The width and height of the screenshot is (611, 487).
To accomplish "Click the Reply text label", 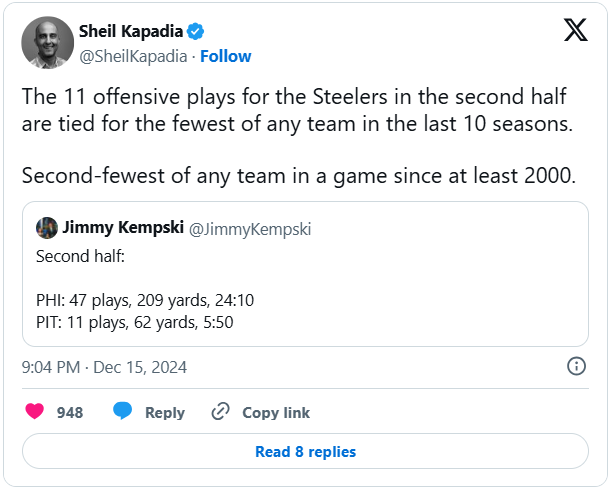I will [x=165, y=412].
